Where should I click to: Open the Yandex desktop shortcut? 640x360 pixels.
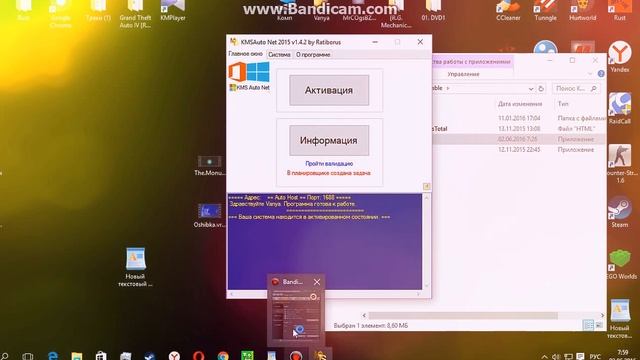tap(620, 57)
